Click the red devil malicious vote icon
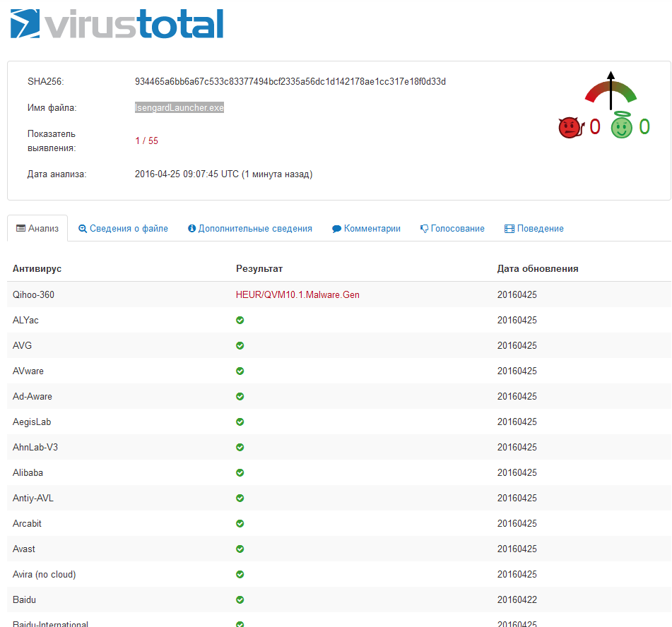Viewport: 672px width, 627px height. [571, 127]
